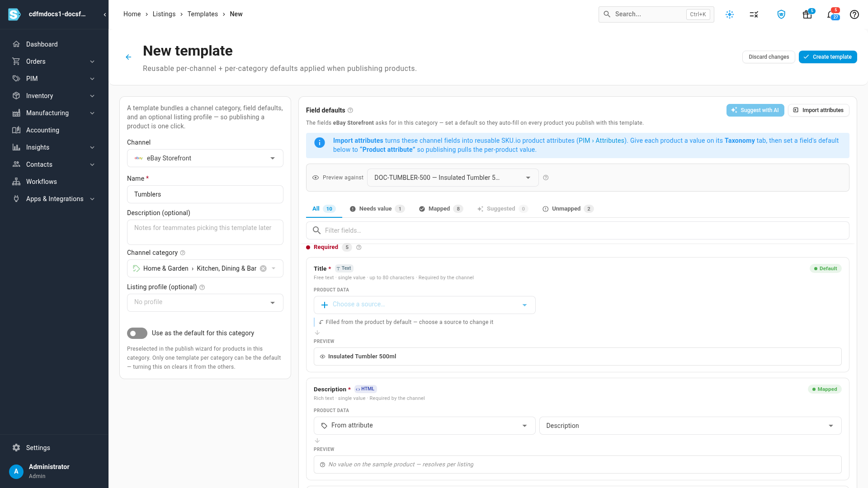The height and width of the screenshot is (488, 868).
Task: Click the template Name input field
Action: 205,194
